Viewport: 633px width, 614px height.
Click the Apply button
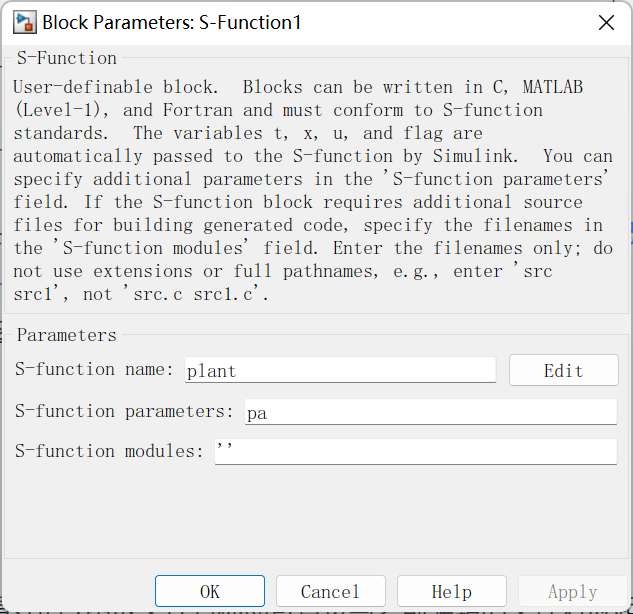click(573, 591)
